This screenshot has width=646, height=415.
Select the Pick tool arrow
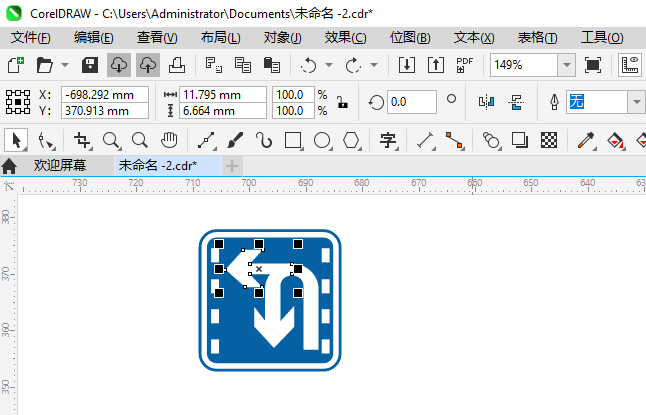(x=16, y=140)
